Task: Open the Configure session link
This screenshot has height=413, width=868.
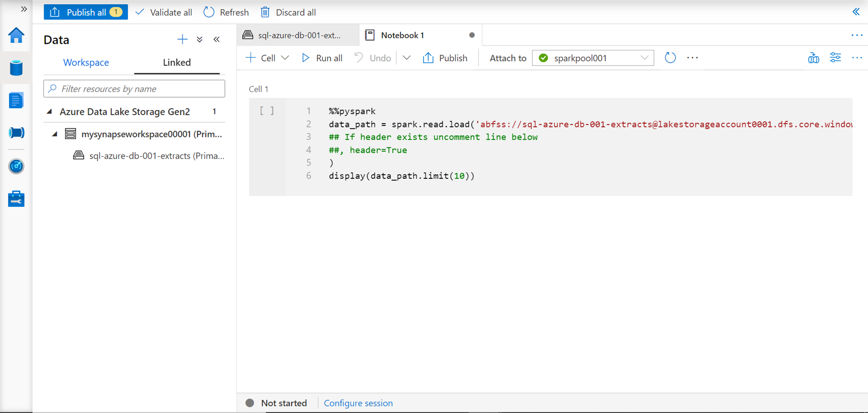Action: (x=358, y=403)
